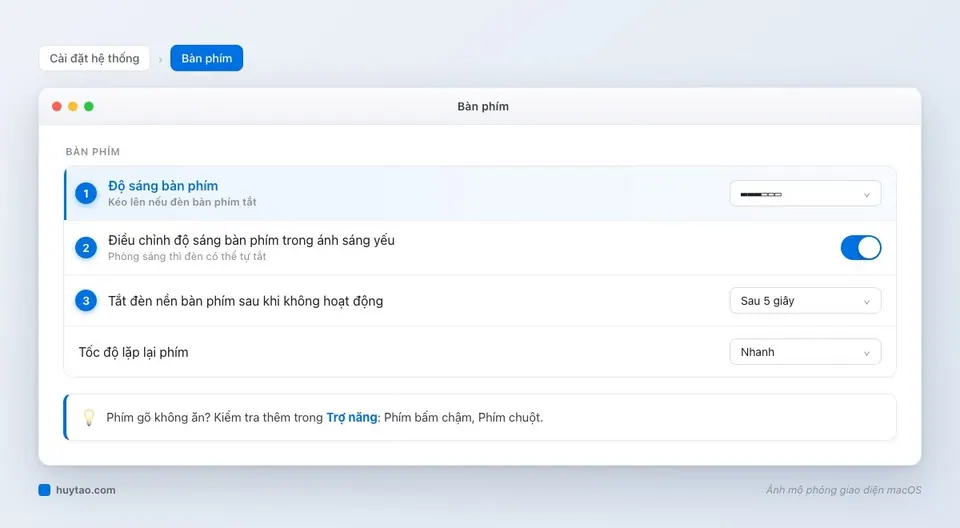This screenshot has width=960, height=528.
Task: Open the keyboard brightness level dropdown
Action: click(x=805, y=194)
